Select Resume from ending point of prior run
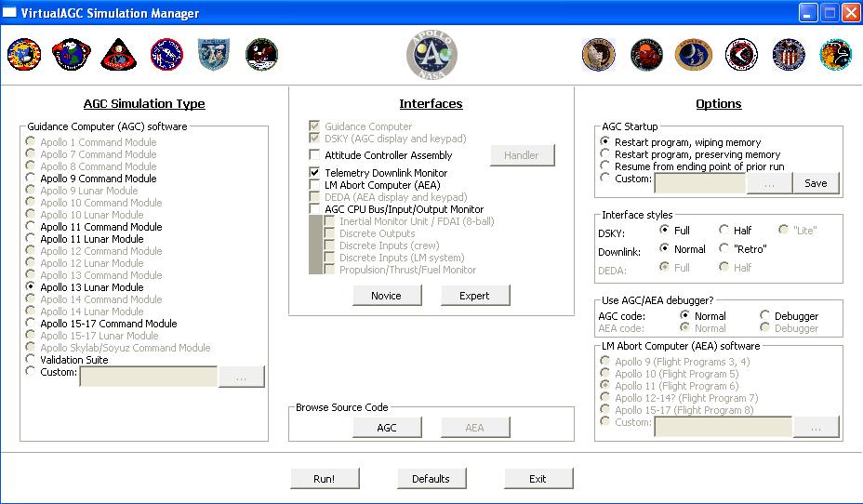This screenshot has height=504, width=863. pyautogui.click(x=605, y=166)
